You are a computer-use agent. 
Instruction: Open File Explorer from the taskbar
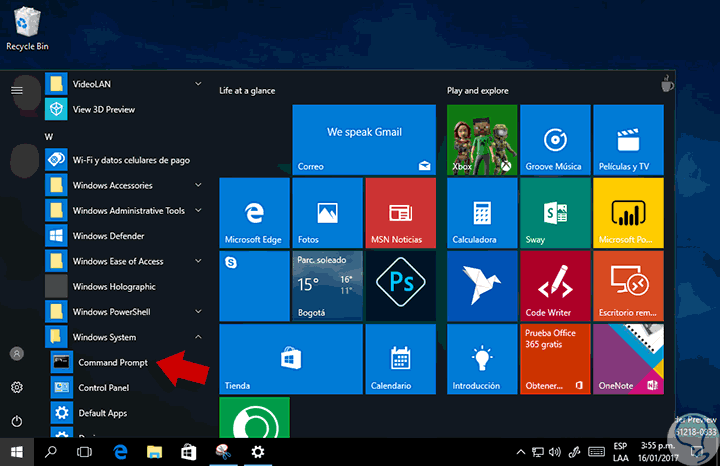[154, 452]
